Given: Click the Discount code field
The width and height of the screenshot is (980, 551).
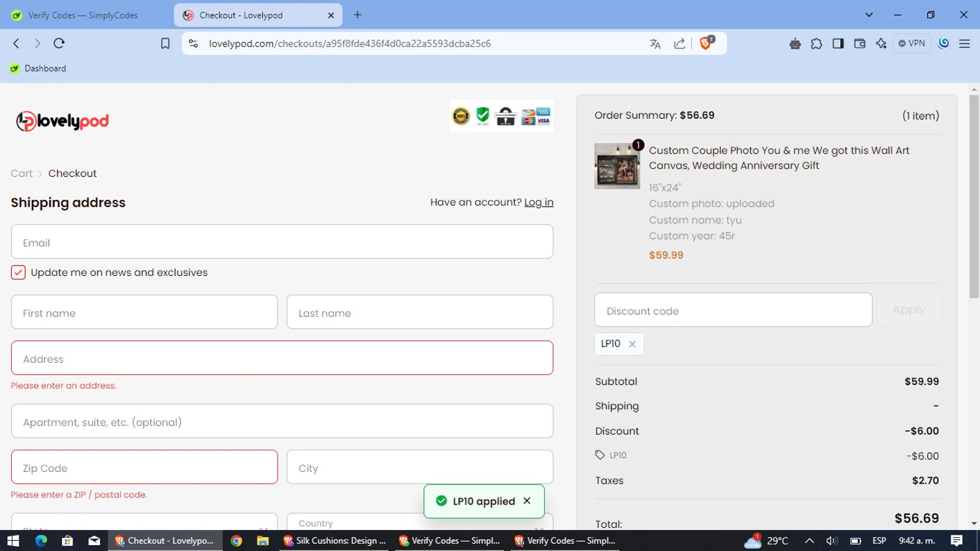Looking at the screenshot, I should pos(733,310).
